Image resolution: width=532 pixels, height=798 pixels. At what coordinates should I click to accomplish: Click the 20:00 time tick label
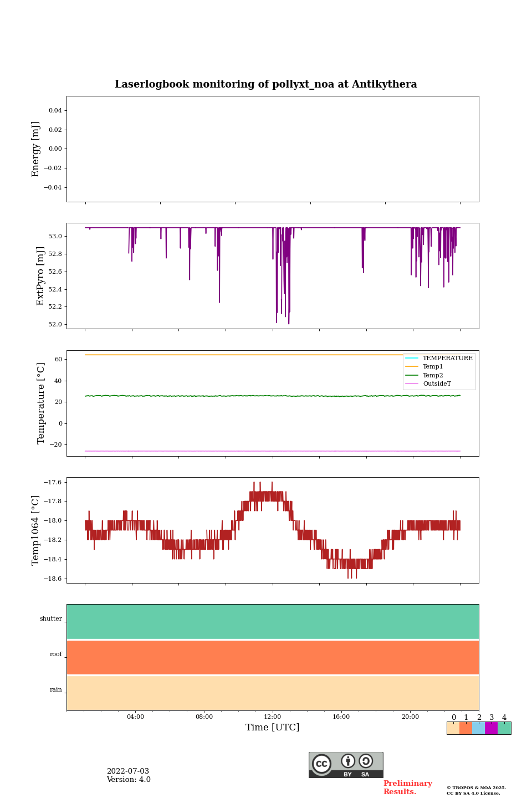[x=410, y=717]
